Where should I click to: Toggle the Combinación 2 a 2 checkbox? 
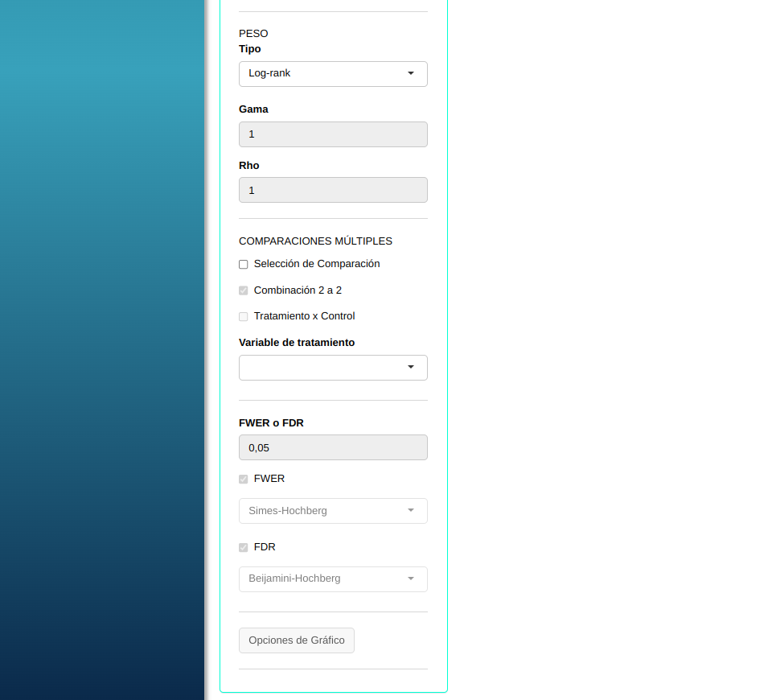(x=244, y=290)
